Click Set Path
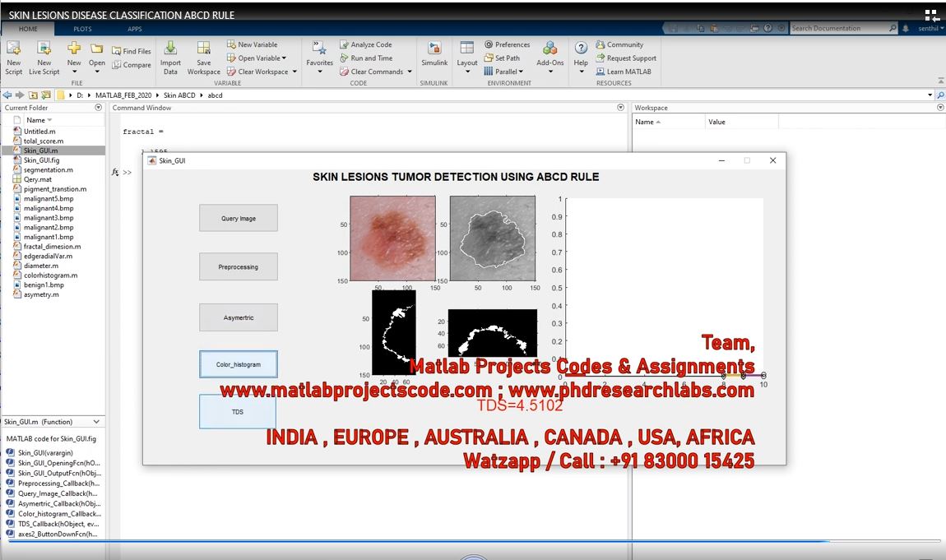 pyautogui.click(x=501, y=58)
